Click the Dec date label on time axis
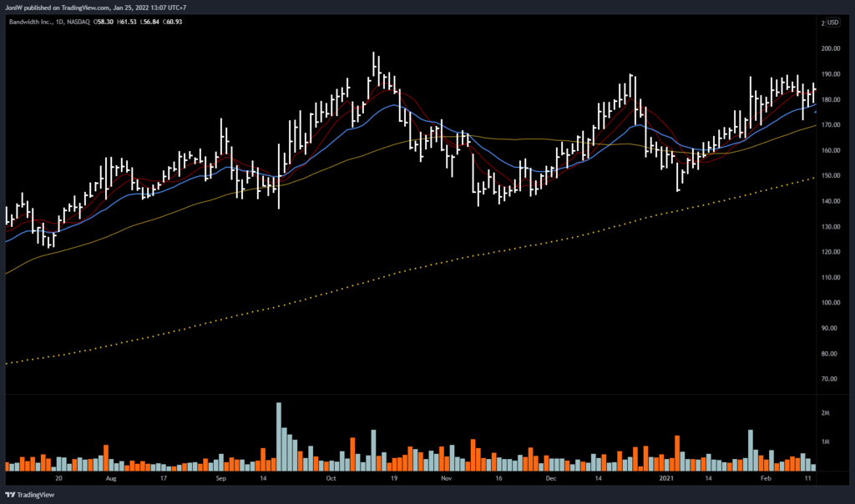The height and width of the screenshot is (504, 855). [551, 480]
